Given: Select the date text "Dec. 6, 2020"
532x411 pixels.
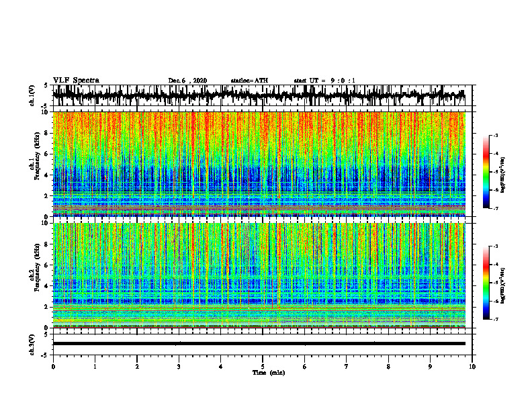Looking at the screenshot, I should pos(187,81).
